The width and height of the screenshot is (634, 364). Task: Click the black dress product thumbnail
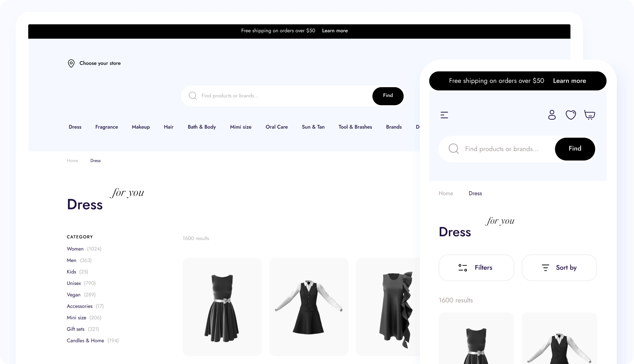(222, 307)
